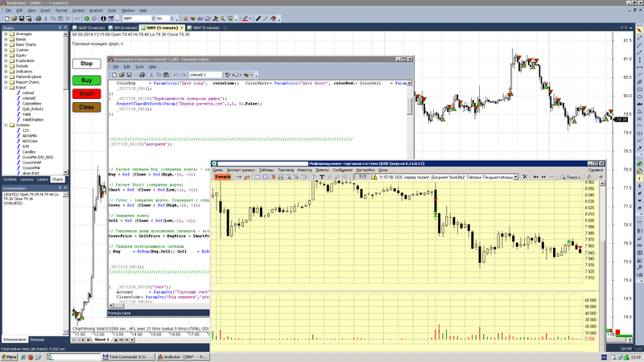
Task: Open the SBRF symbol dropdown in toolbar
Action: (154, 19)
